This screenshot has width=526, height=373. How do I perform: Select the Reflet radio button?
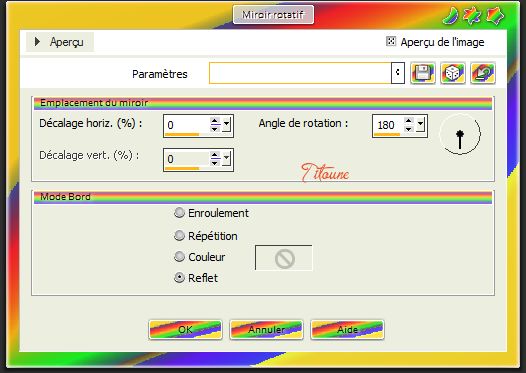[x=179, y=277]
